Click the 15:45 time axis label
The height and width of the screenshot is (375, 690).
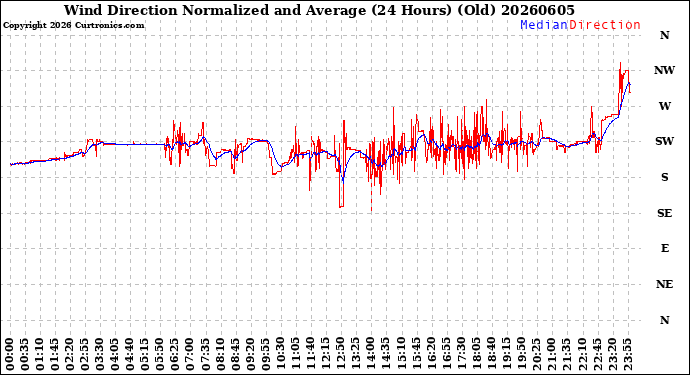416,354
